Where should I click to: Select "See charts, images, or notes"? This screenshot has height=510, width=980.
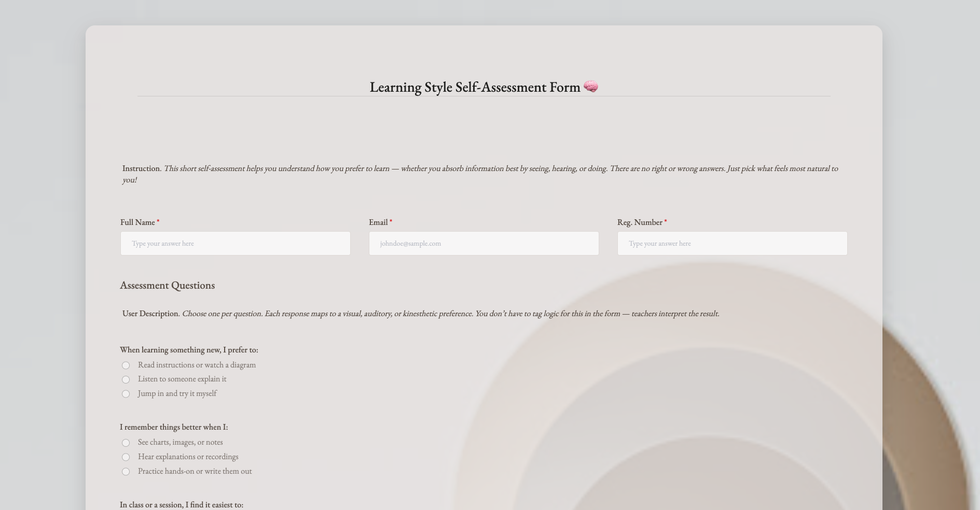coord(126,443)
